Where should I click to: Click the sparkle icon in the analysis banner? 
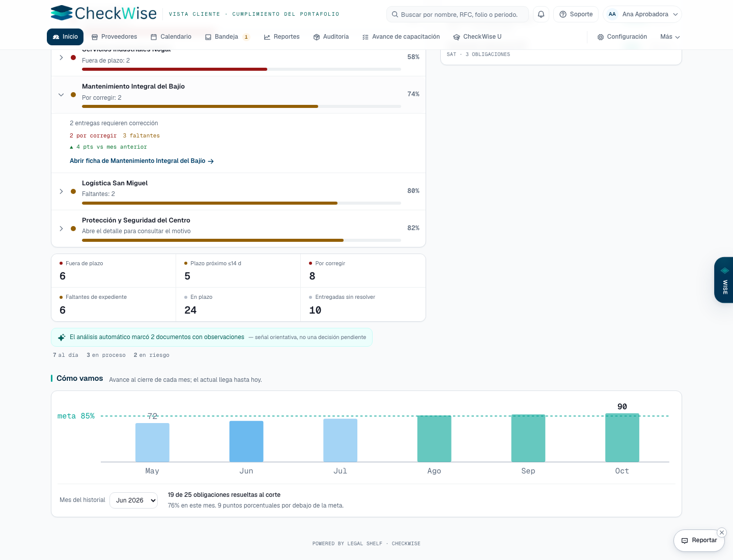62,338
